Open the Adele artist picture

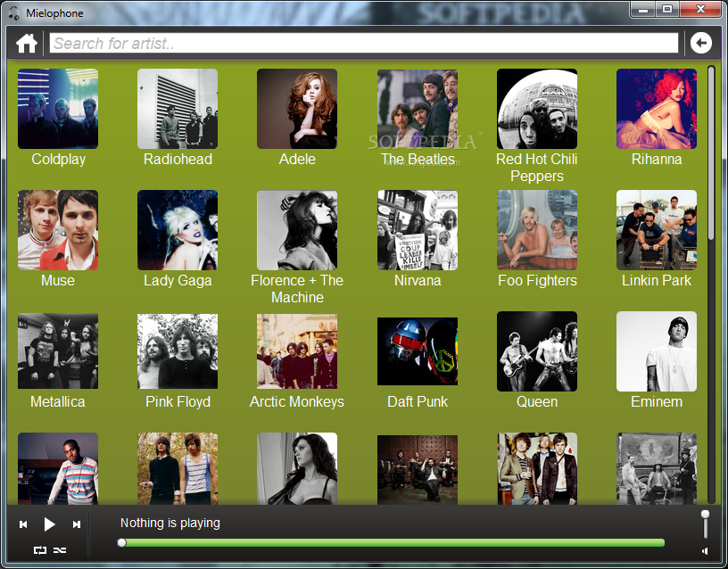(297, 109)
